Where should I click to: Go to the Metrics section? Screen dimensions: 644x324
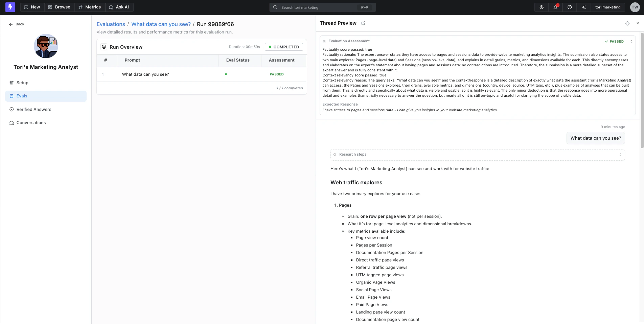[90, 7]
